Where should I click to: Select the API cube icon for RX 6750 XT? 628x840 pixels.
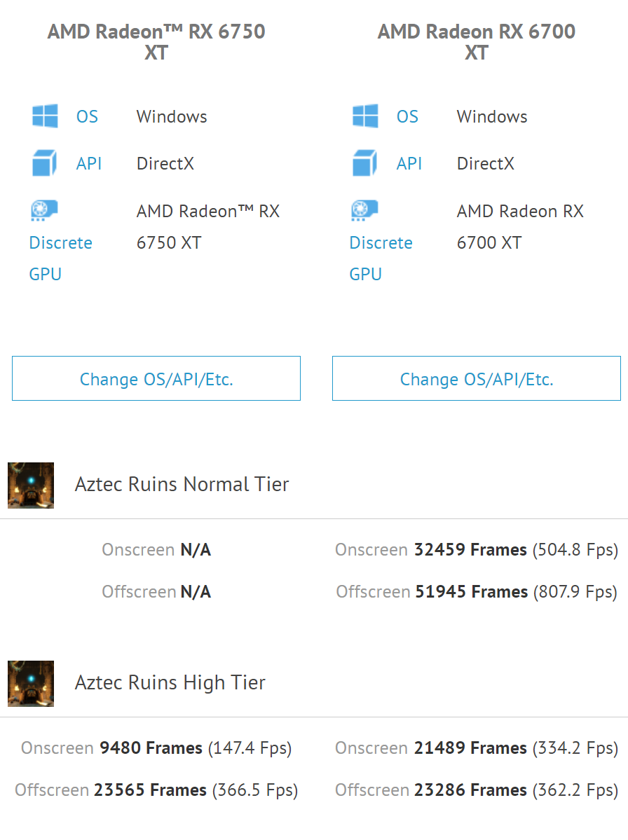45,163
